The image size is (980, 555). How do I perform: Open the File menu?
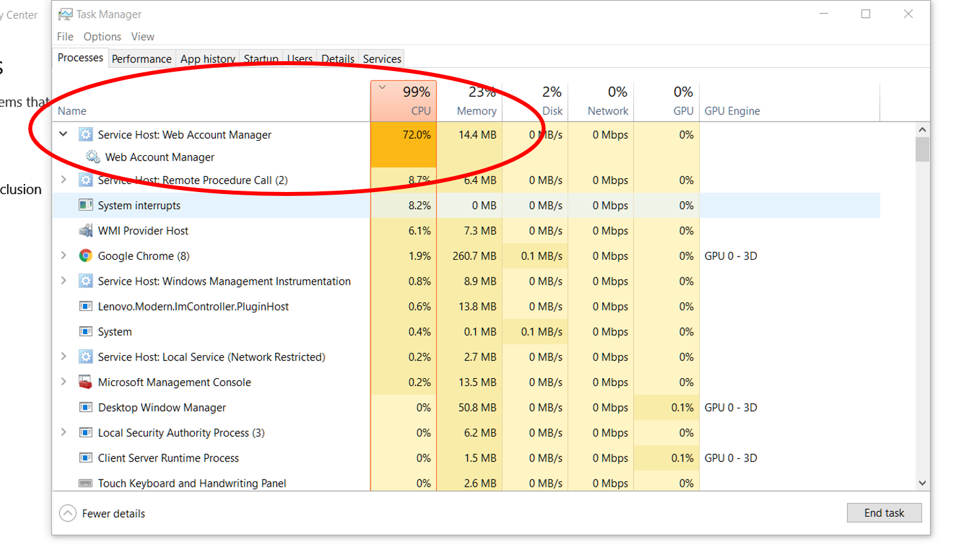tap(65, 37)
